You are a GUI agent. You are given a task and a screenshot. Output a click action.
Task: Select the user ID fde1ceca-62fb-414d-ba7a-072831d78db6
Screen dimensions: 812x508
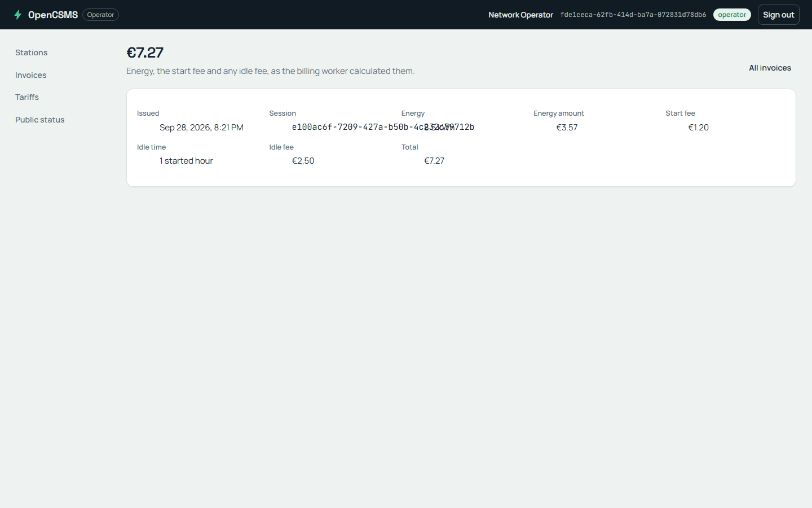click(633, 15)
